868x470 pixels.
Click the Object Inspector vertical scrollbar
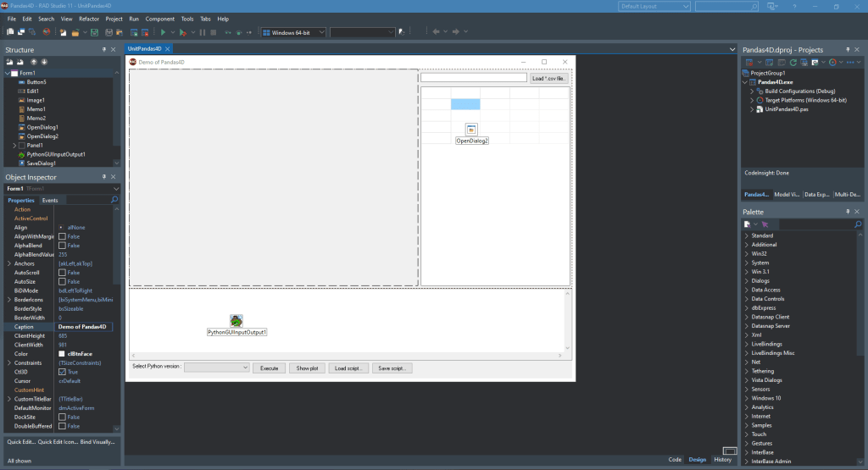tap(116, 318)
